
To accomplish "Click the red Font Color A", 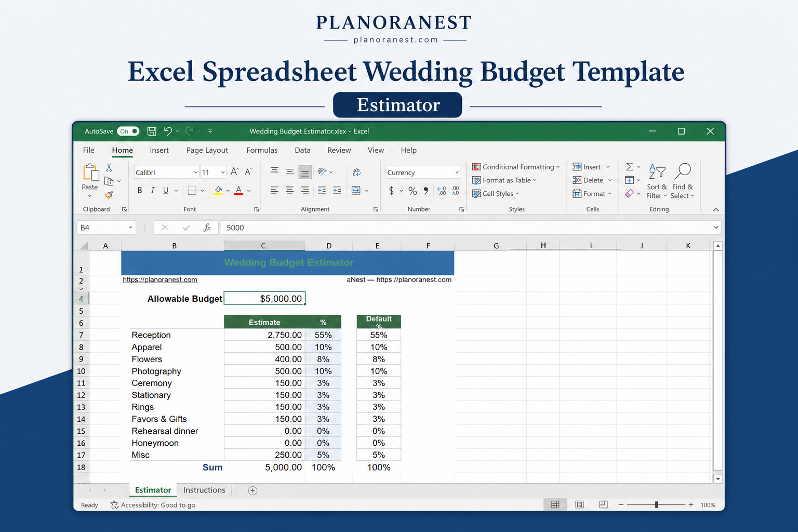I will [x=238, y=191].
